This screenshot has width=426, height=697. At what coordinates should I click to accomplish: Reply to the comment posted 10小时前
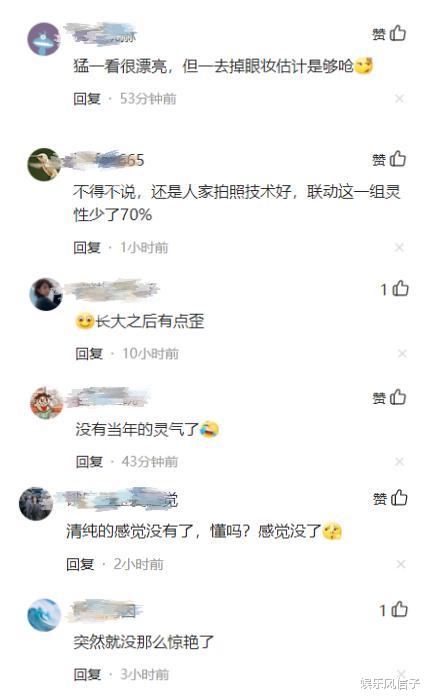(89, 353)
